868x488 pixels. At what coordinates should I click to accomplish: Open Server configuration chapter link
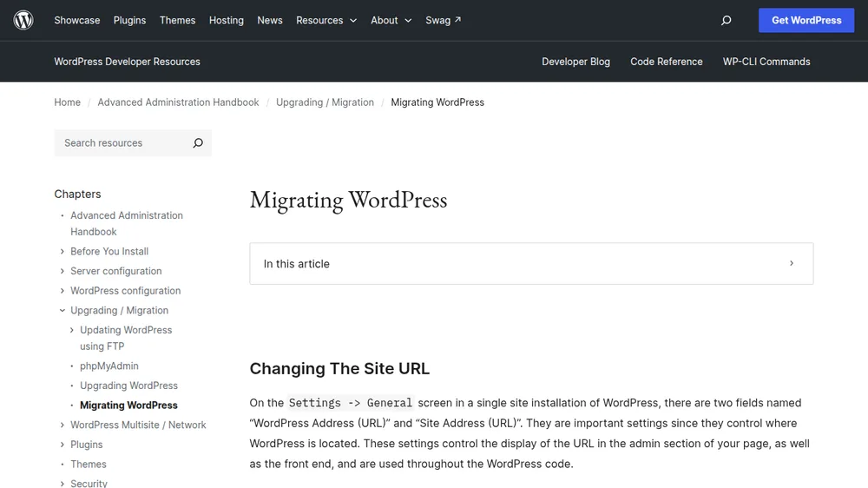click(x=115, y=271)
